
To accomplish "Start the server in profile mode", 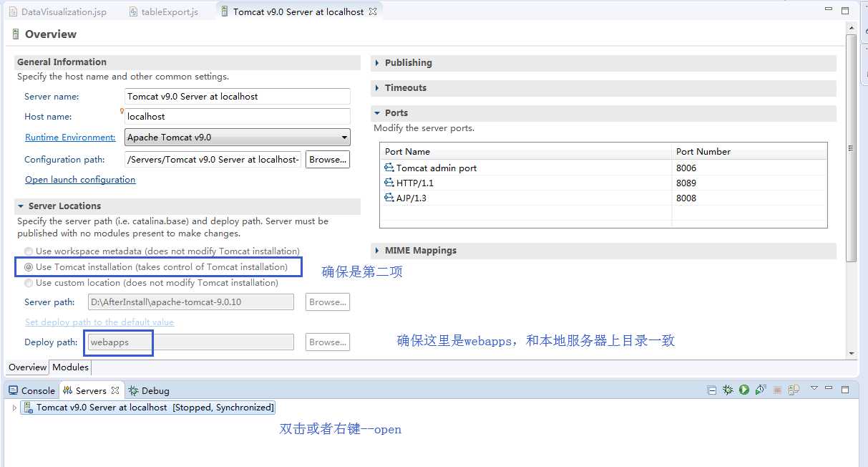I will coord(761,390).
